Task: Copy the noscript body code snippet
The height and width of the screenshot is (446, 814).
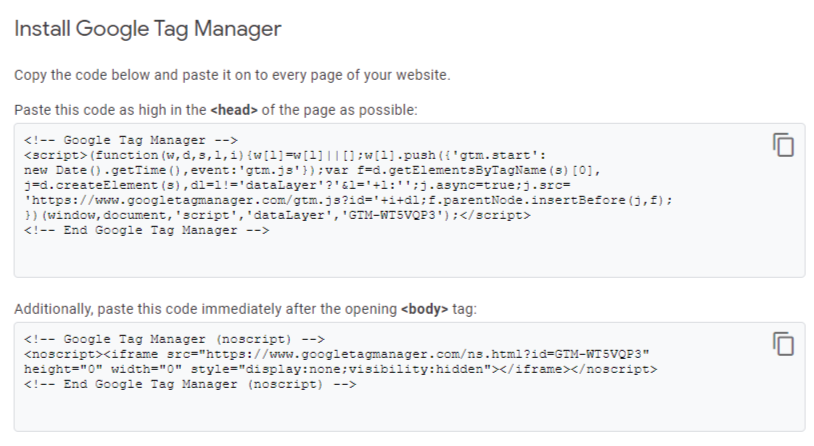Action: pyautogui.click(x=783, y=344)
